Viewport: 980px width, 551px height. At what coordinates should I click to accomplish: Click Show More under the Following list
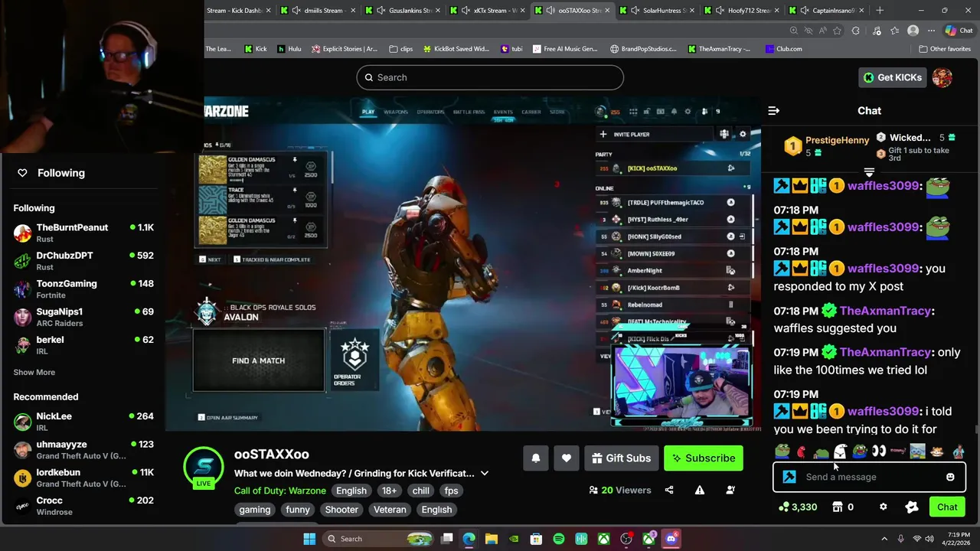[34, 372]
